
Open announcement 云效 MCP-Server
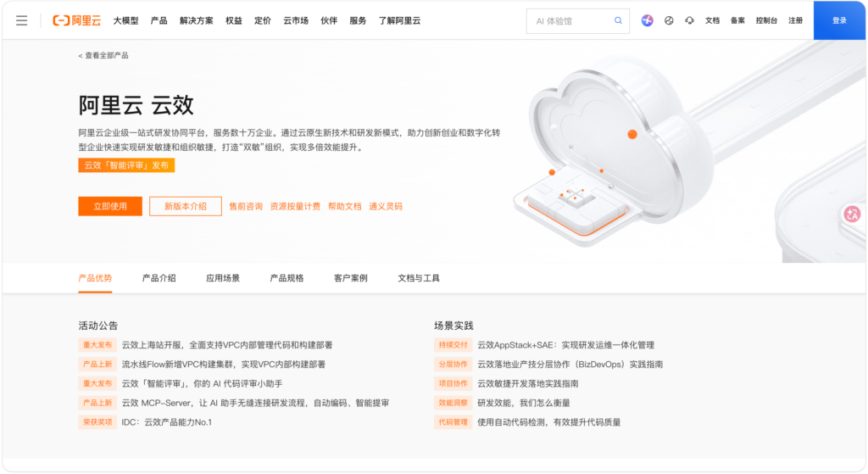coord(255,403)
